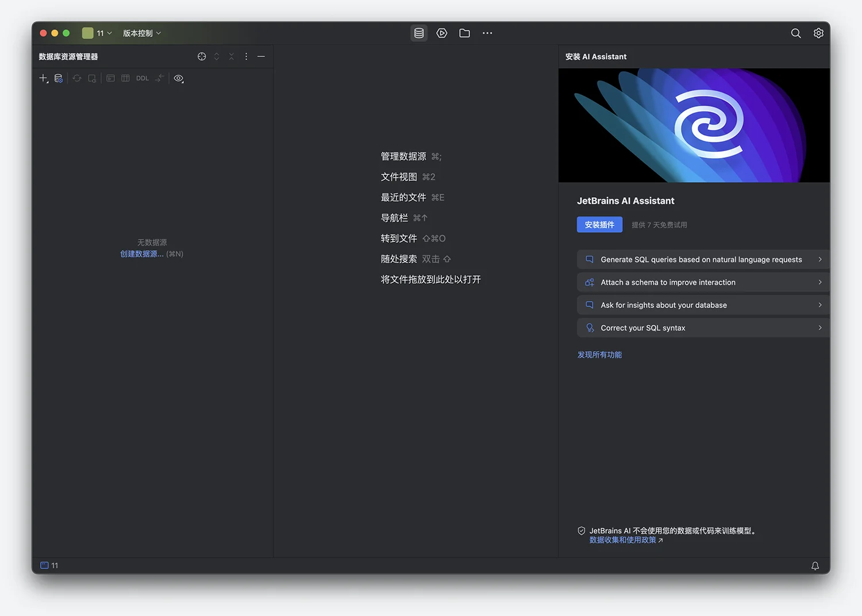Screen dimensions: 862x616
Task: Click the 将文件拖放到此处以打开 text
Action: click(430, 279)
